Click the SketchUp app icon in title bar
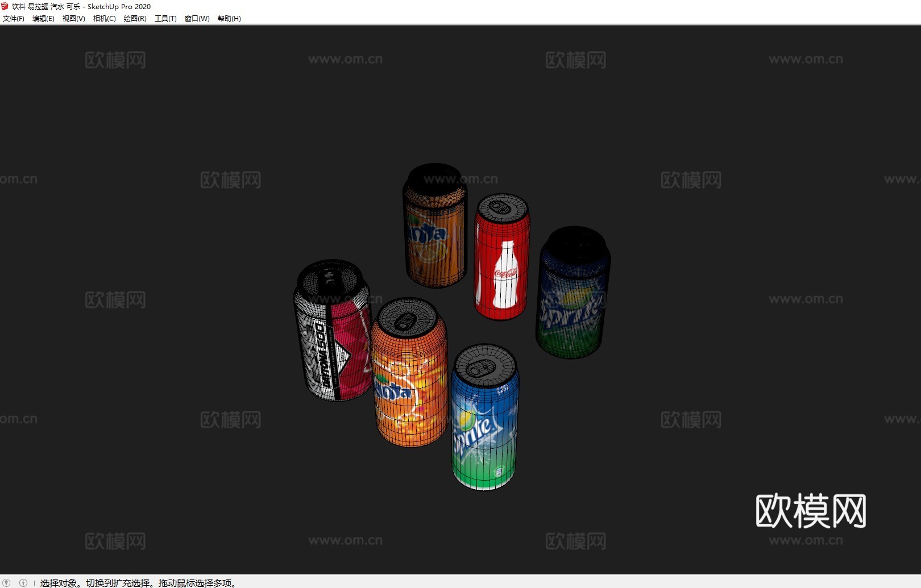Screen dimensions: 921x588 click(x=5, y=6)
